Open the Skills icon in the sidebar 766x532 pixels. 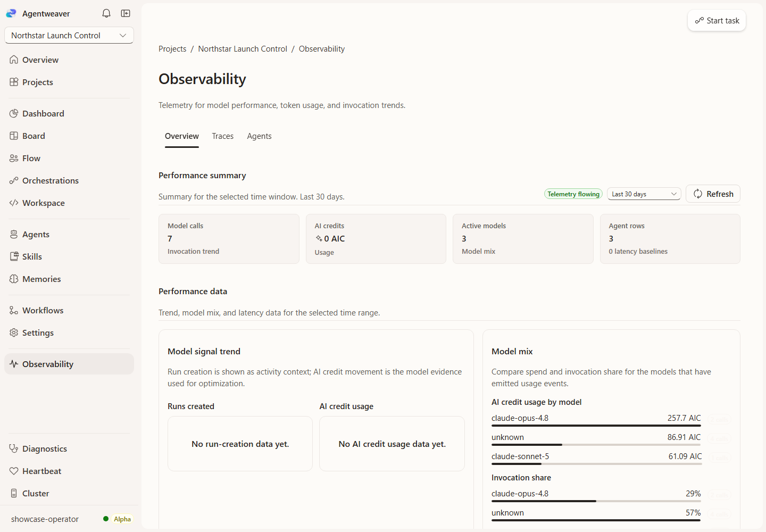point(14,256)
